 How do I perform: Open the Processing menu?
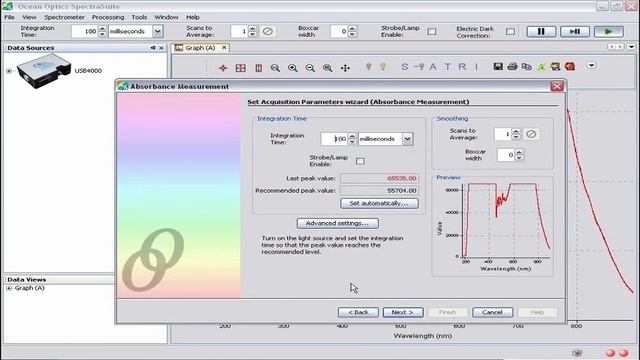pyautogui.click(x=108, y=17)
